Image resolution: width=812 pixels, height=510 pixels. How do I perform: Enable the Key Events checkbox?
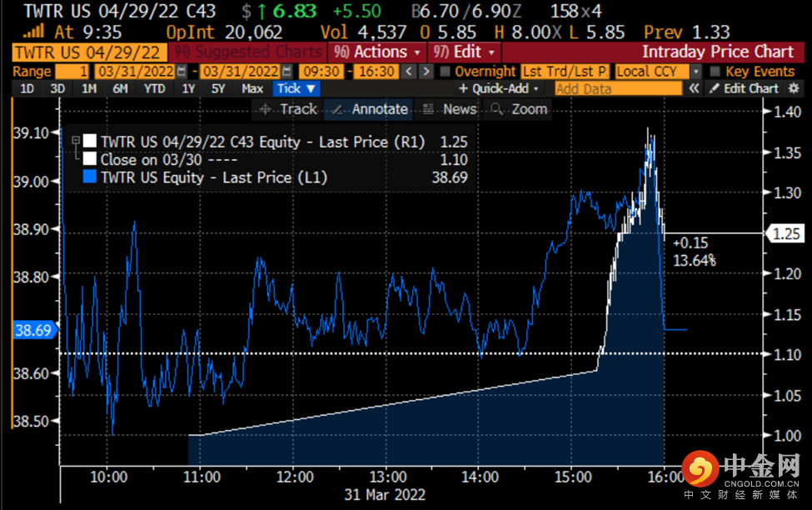(715, 72)
